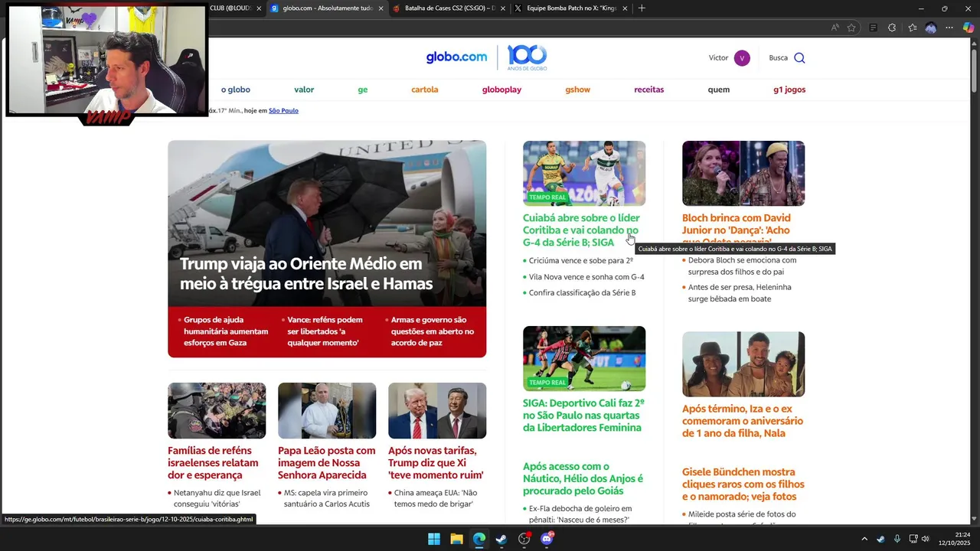980x551 pixels.
Task: Open Gisele Bündchen mostra cliques raros
Action: coord(743,484)
